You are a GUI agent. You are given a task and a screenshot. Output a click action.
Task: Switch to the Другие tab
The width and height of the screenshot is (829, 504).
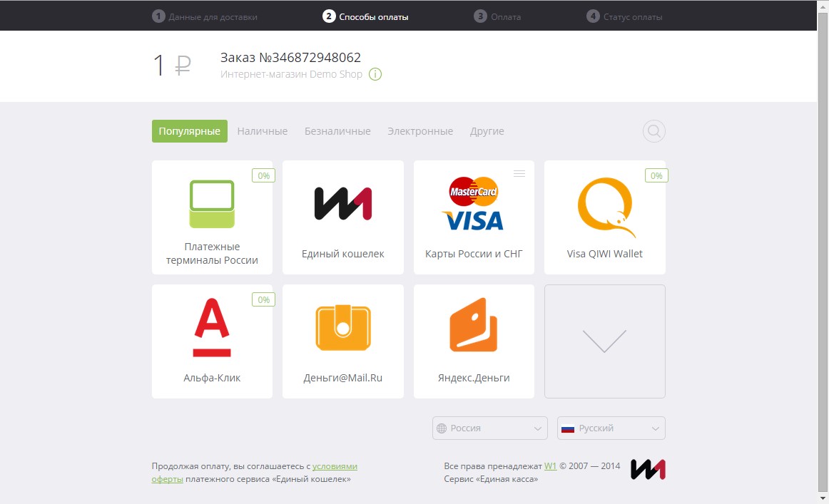[487, 131]
